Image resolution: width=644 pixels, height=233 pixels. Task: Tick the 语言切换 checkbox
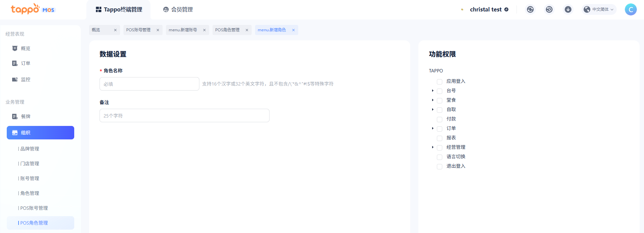point(440,157)
